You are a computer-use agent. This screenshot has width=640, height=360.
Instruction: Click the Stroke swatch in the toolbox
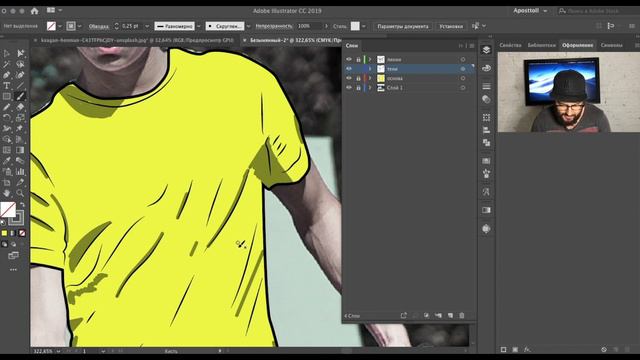(x=17, y=218)
